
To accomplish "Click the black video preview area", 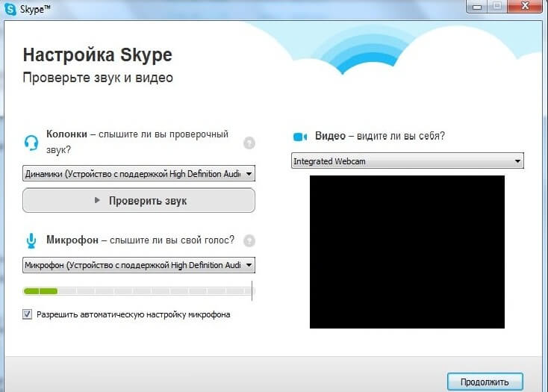I will 407,252.
